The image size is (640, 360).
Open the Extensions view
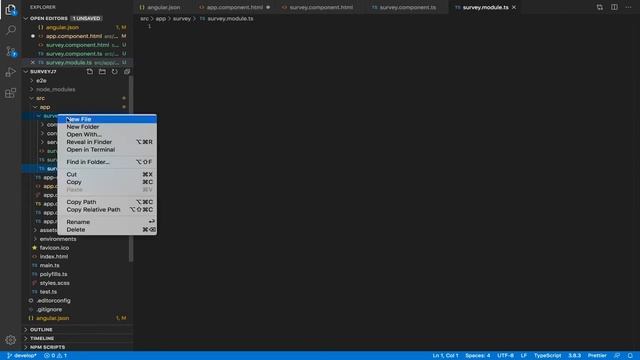click(x=11, y=93)
